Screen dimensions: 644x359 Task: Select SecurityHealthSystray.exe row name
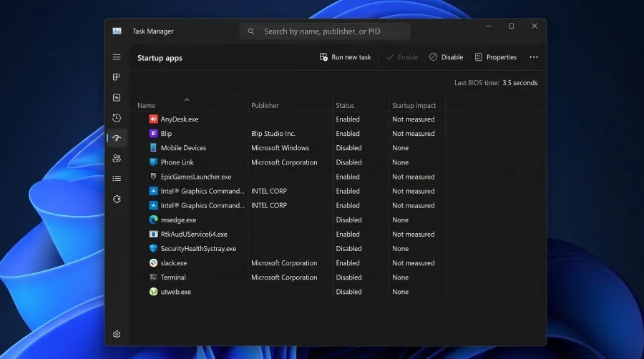[x=198, y=248]
